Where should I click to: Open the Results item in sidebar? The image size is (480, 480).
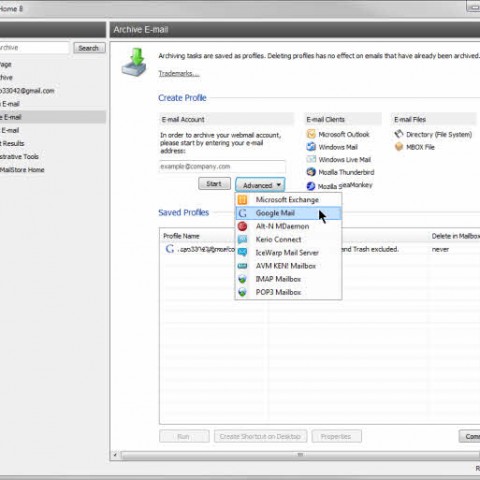point(12,143)
